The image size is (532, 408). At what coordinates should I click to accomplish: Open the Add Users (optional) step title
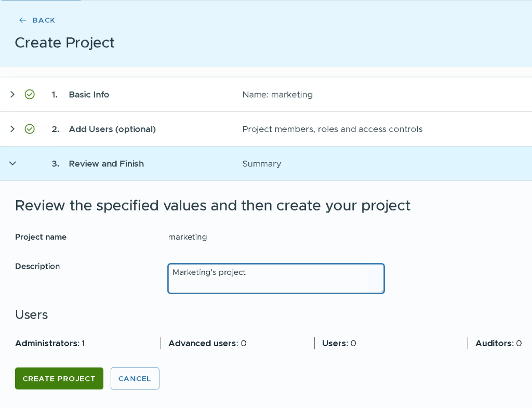(112, 129)
